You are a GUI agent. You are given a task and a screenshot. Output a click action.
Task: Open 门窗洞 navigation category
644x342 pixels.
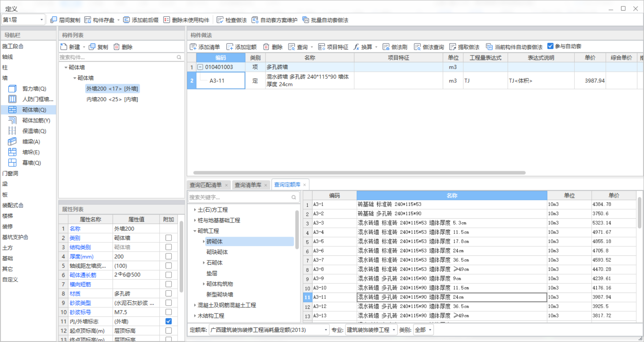tap(10, 173)
